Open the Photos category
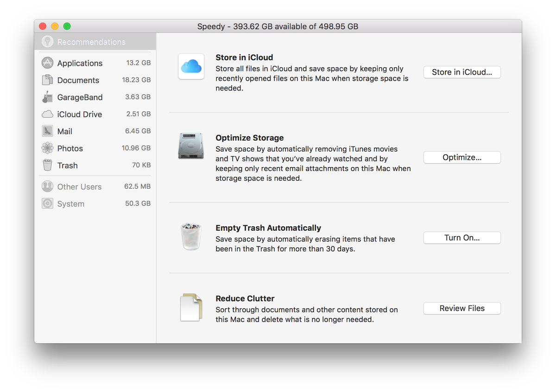Image resolution: width=556 pixels, height=392 pixels. pyautogui.click(x=95, y=148)
